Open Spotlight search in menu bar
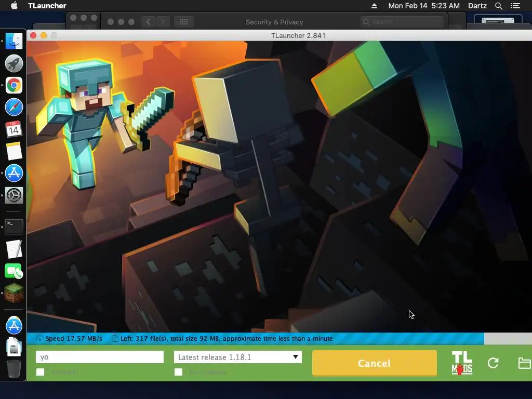 click(498, 6)
